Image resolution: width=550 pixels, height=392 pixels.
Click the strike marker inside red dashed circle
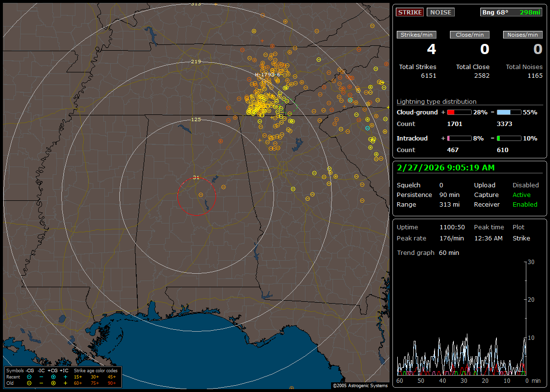[201, 195]
